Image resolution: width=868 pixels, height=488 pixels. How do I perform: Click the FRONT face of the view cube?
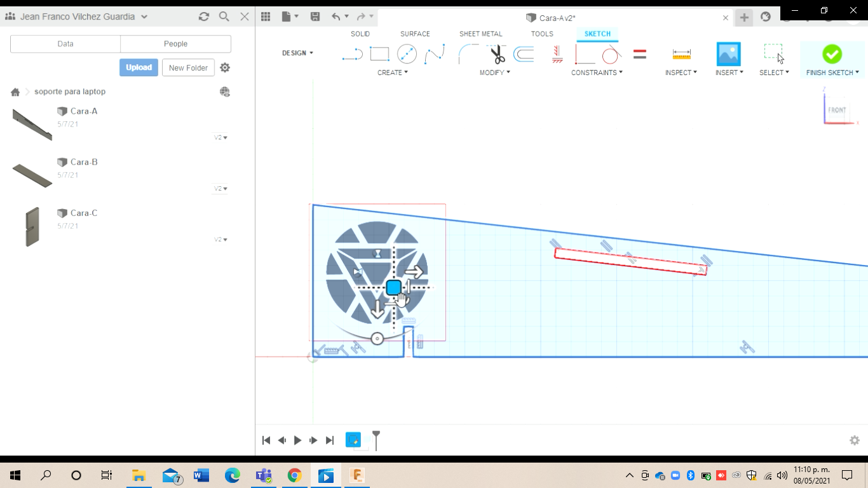837,110
